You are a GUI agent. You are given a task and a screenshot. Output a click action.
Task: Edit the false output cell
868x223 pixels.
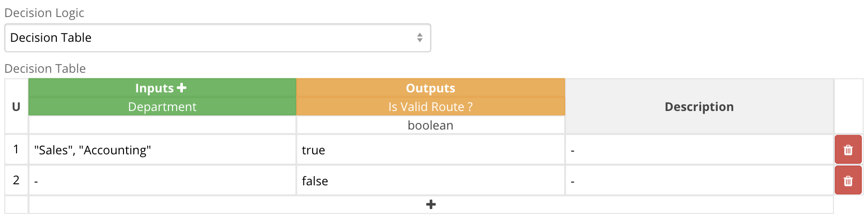430,181
